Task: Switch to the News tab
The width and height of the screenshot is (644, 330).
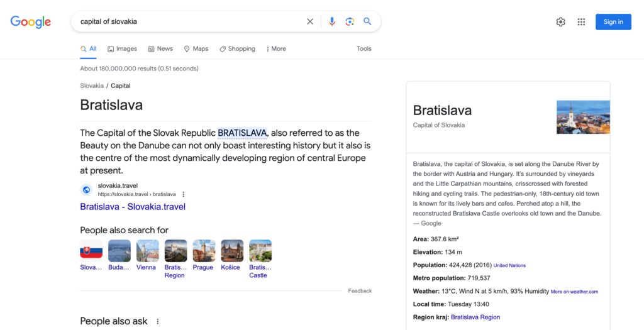Action: click(160, 49)
